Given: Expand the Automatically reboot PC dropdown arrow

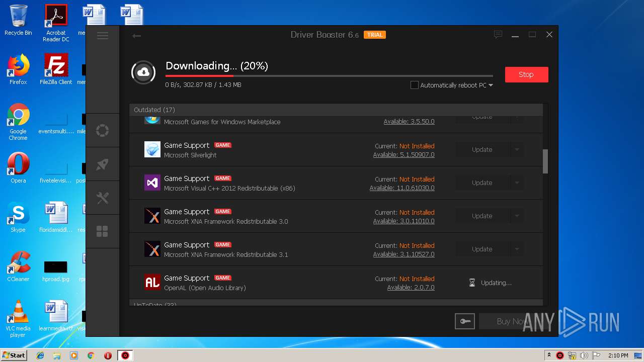Looking at the screenshot, I should [491, 85].
